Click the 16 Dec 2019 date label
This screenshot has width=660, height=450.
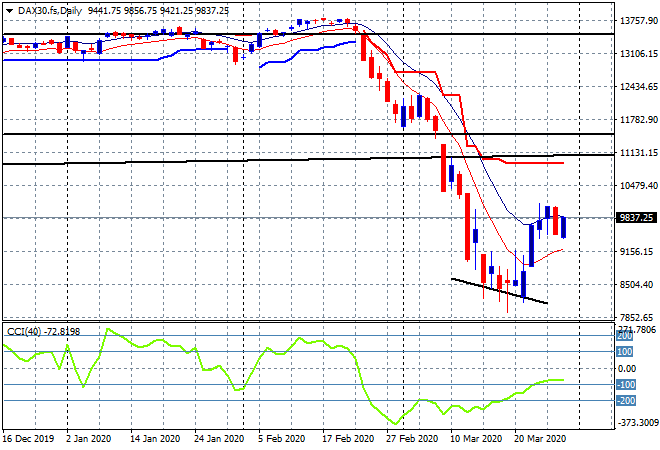28,439
